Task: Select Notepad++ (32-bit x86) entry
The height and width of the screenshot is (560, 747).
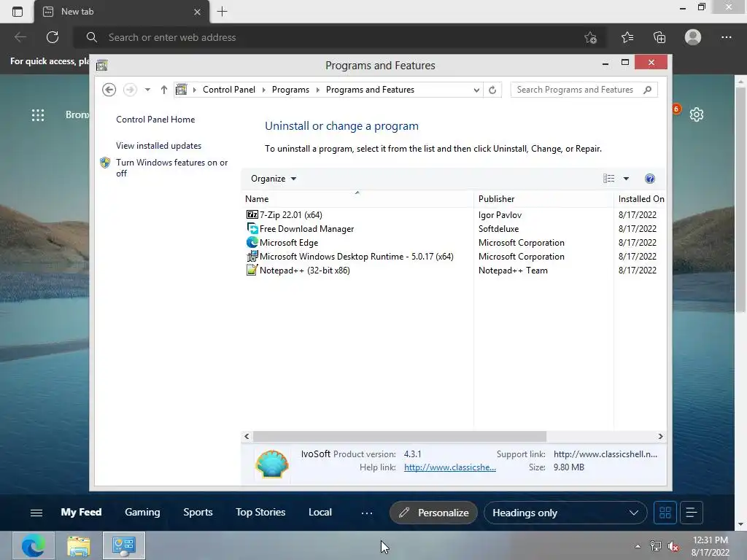Action: (305, 271)
